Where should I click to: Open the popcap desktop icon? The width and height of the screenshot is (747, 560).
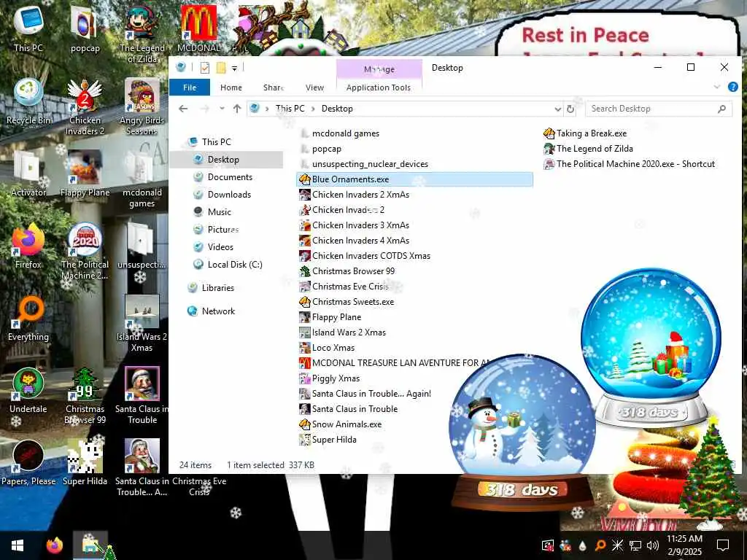coord(85,28)
